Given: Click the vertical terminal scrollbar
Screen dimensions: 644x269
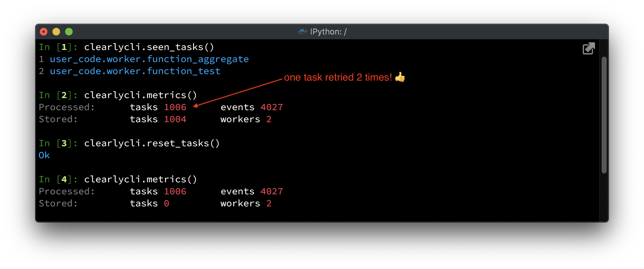Looking at the screenshot, I should click(604, 115).
